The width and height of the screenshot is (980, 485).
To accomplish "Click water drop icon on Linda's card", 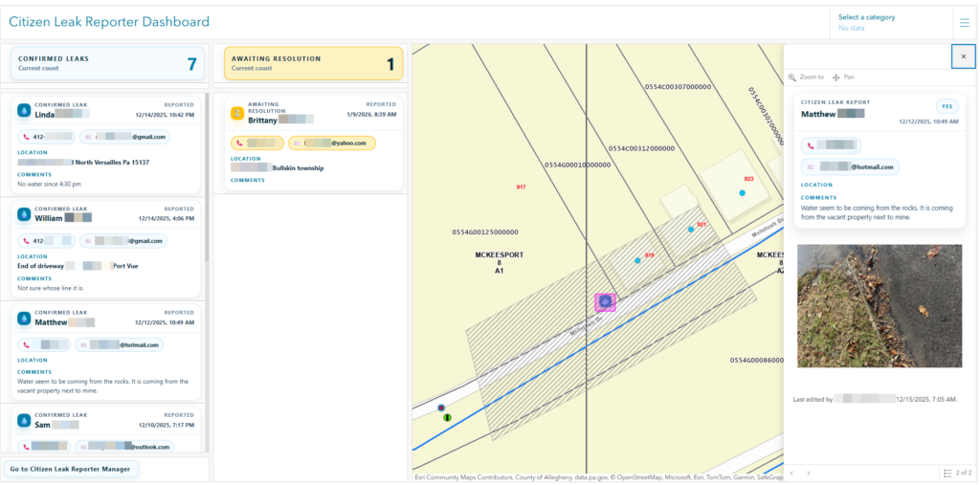I will [24, 110].
